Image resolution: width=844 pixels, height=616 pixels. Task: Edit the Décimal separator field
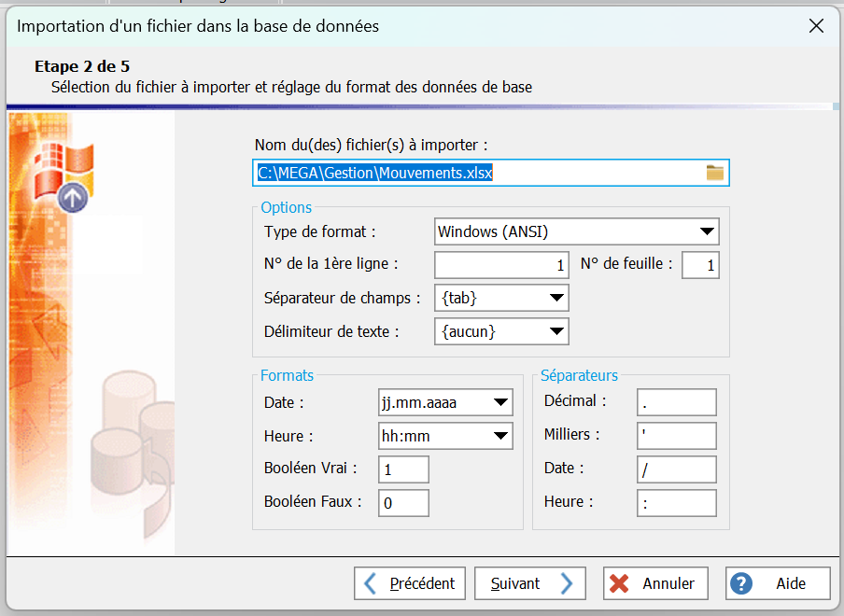tap(676, 402)
